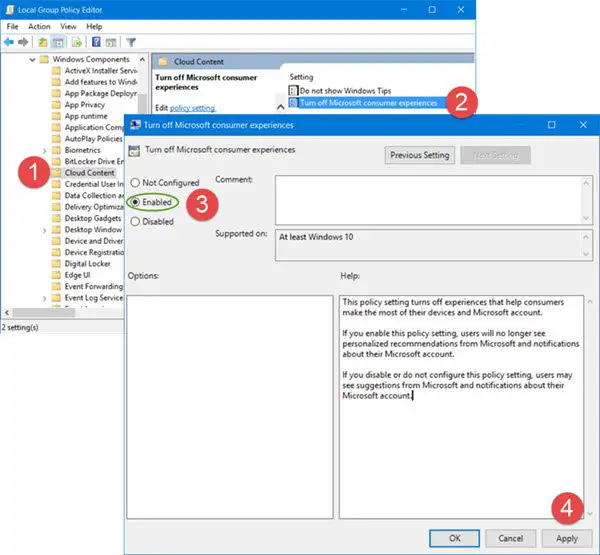Screen dimensions: 600x555
Task: Click the Filter funnel icon in the toolbar
Action: (x=131, y=42)
